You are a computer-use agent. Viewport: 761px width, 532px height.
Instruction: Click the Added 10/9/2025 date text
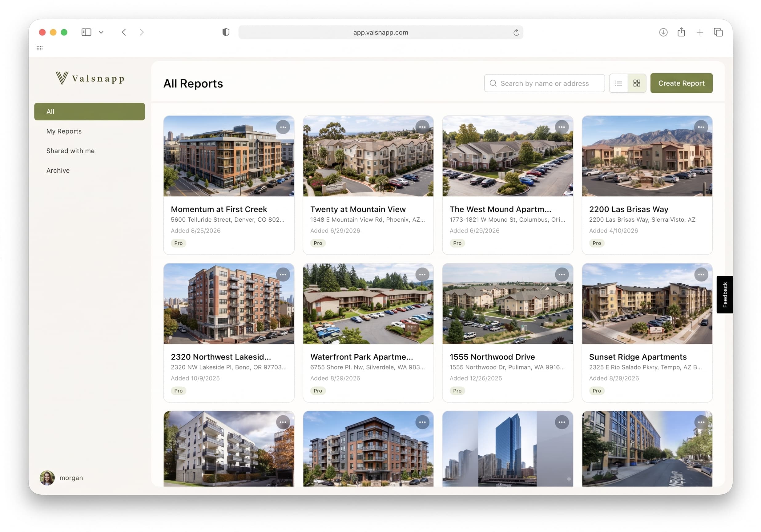tap(195, 378)
